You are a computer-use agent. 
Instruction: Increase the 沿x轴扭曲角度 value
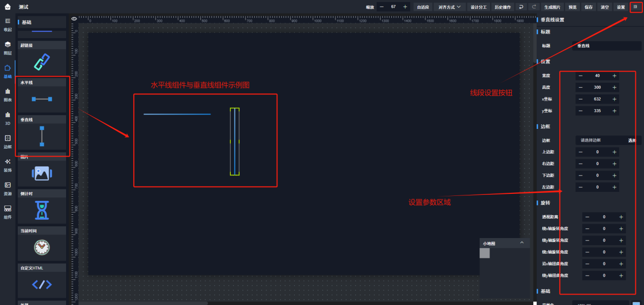pos(621,263)
